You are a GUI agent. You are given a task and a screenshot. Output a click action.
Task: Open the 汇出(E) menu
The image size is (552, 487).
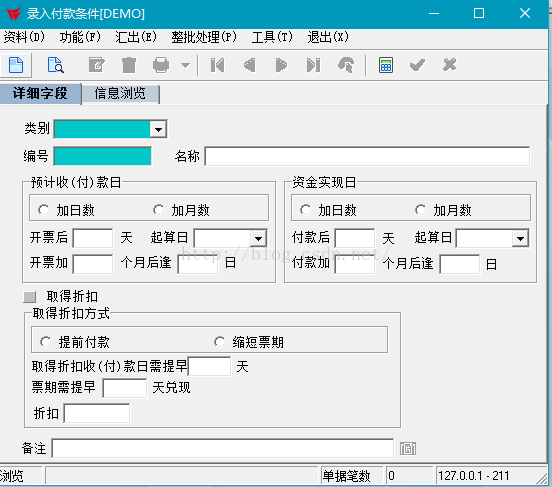136,37
